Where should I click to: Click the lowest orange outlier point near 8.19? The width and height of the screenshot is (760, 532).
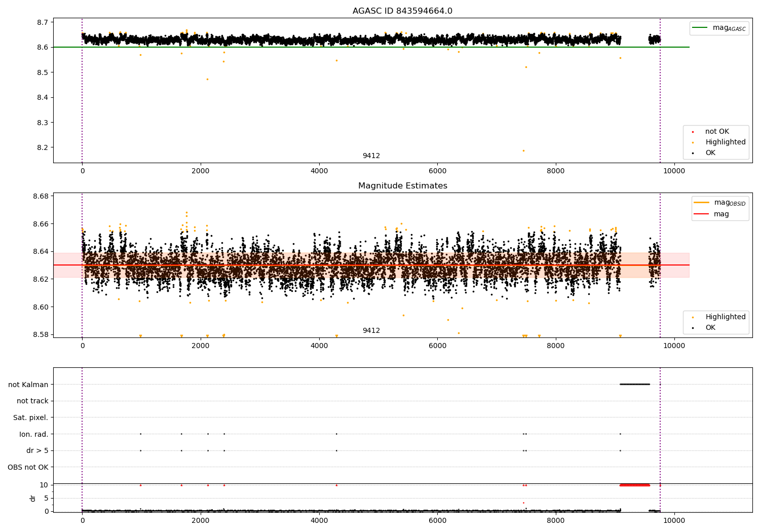[x=523, y=150]
